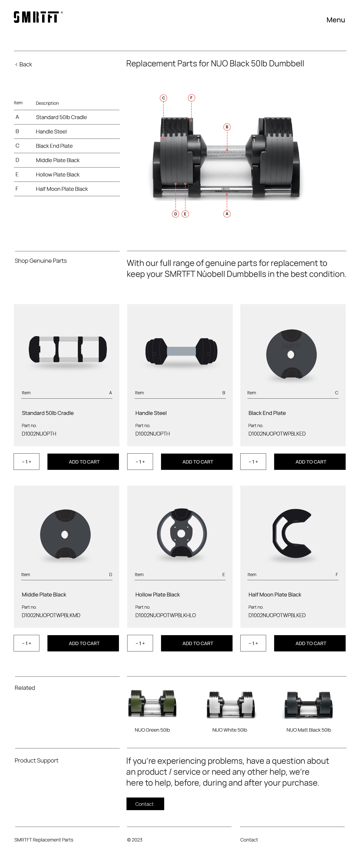Click marker F on dumbbell diagram
Viewport: 360px width, 868px height.
click(x=191, y=98)
